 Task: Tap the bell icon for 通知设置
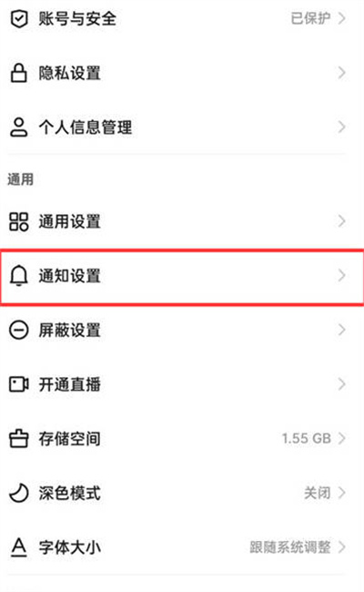(x=18, y=276)
